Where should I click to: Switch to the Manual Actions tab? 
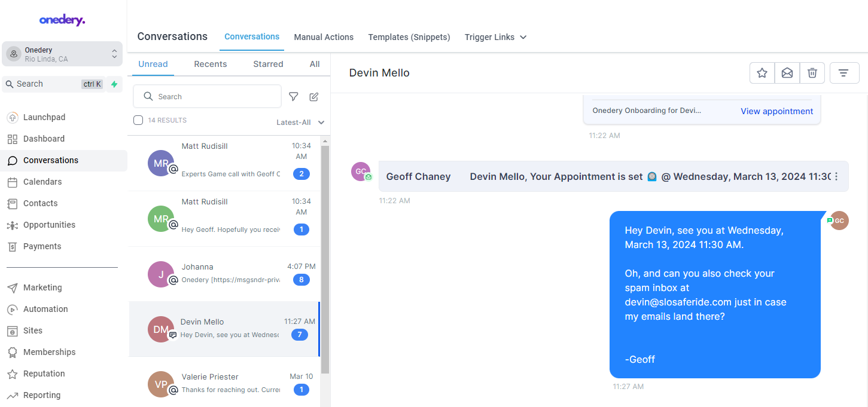tap(324, 37)
